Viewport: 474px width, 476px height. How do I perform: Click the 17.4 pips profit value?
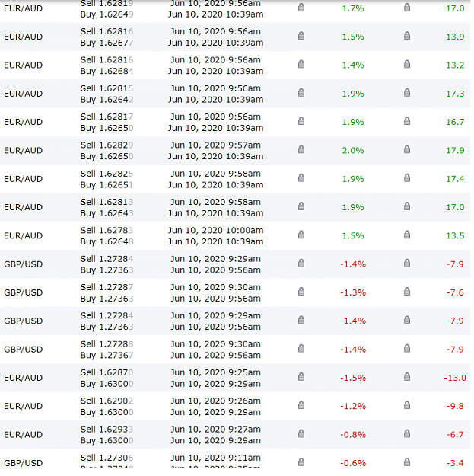pos(455,179)
